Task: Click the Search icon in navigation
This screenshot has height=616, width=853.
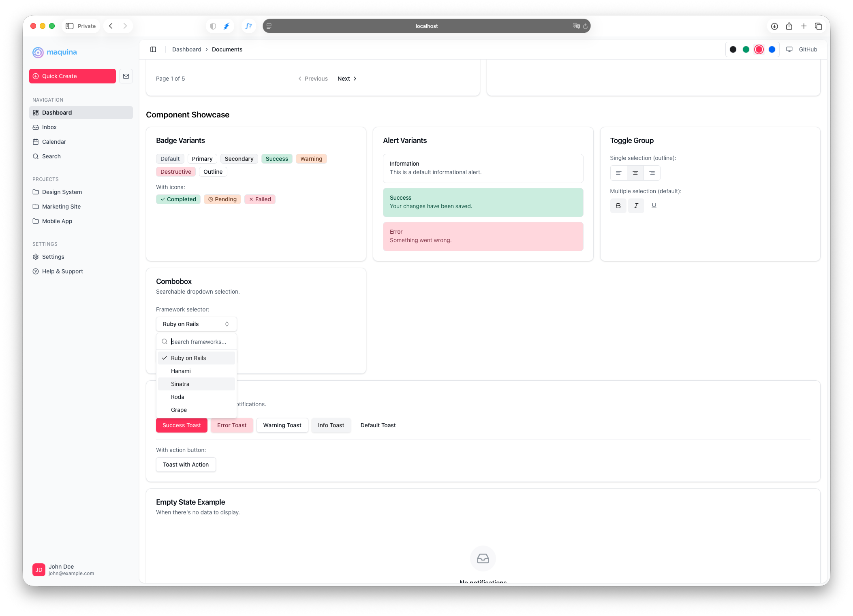Action: pos(51,156)
